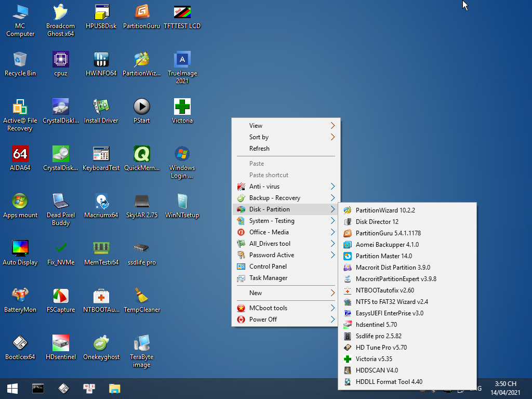Click the Install Driver desktop icon
Screen dimensions: 532x399
tap(101, 111)
